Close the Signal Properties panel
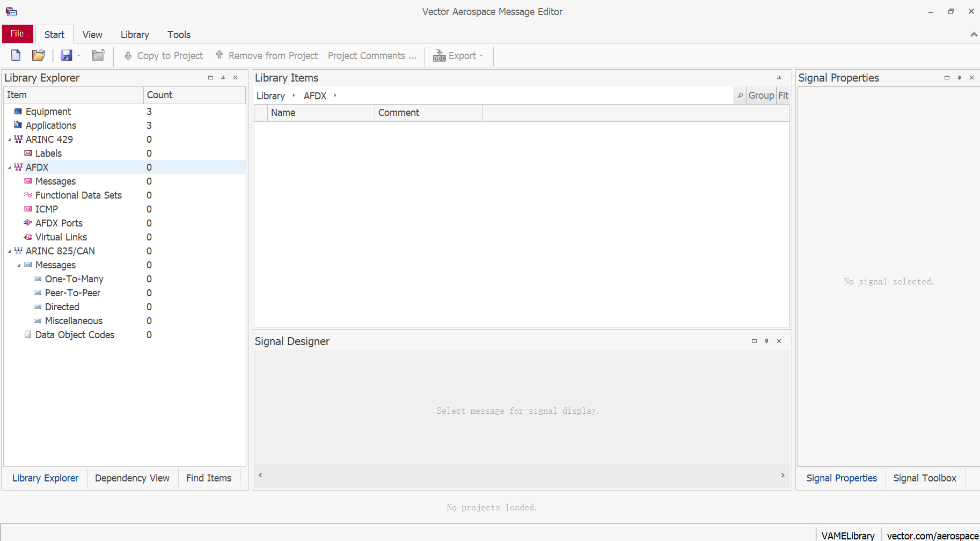The height and width of the screenshot is (541, 980). pos(971,78)
